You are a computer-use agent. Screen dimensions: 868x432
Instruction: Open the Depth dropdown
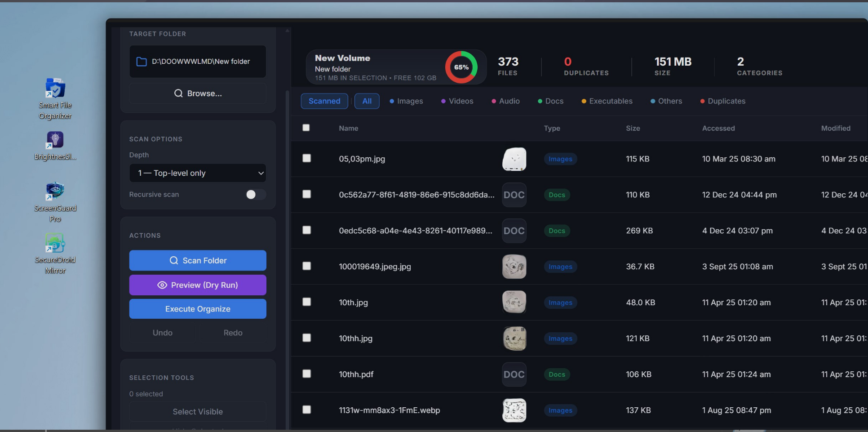[x=198, y=173]
